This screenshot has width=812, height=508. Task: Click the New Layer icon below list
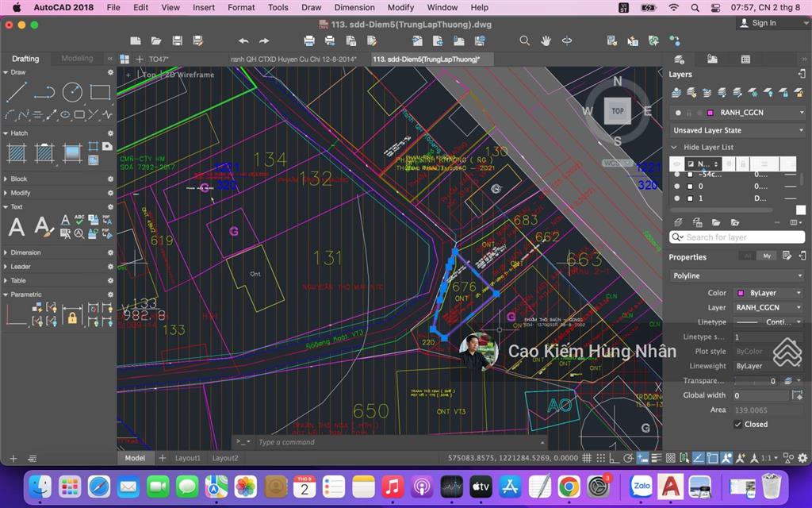click(679, 222)
